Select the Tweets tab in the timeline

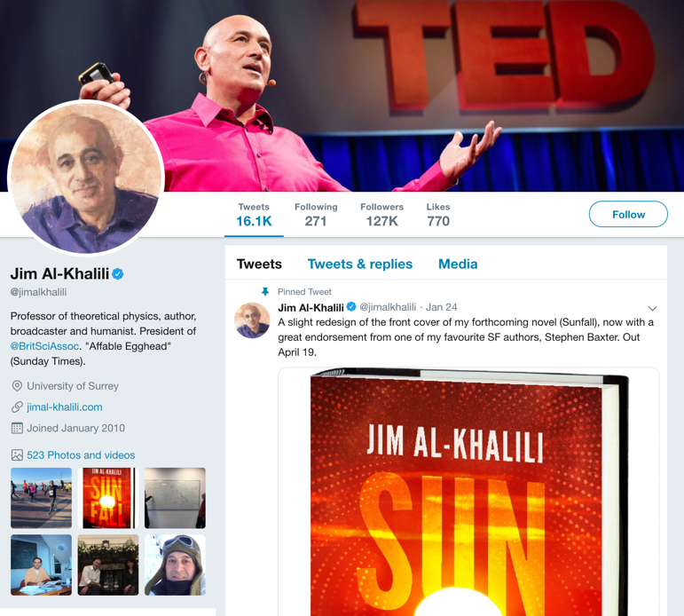pyautogui.click(x=259, y=265)
